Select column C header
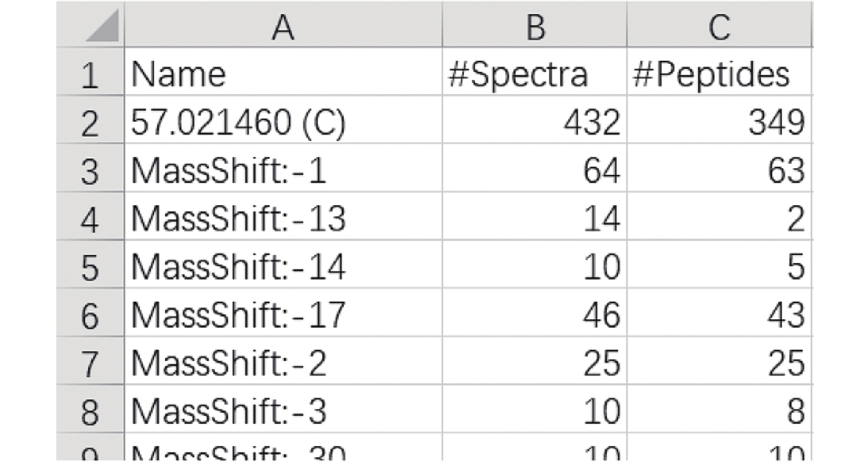The height and width of the screenshot is (468, 868). click(720, 25)
